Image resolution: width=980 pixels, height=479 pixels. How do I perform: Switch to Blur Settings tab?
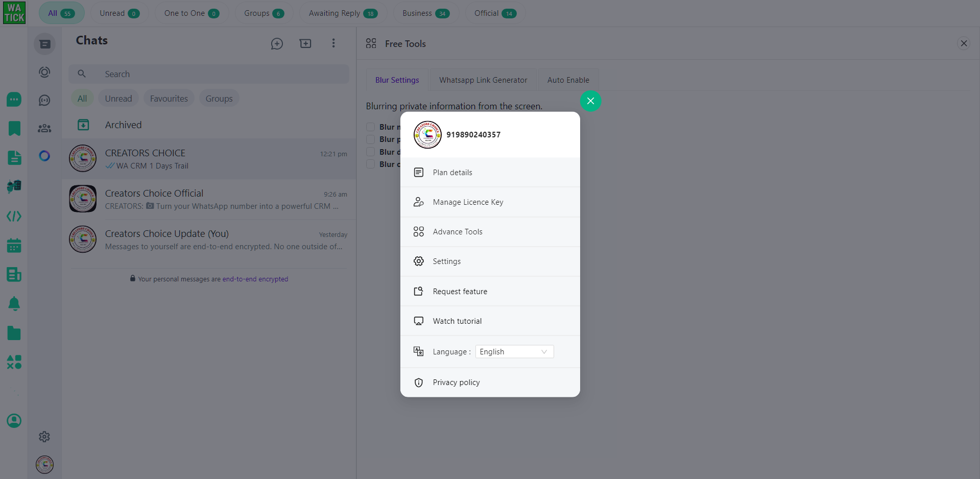tap(397, 80)
